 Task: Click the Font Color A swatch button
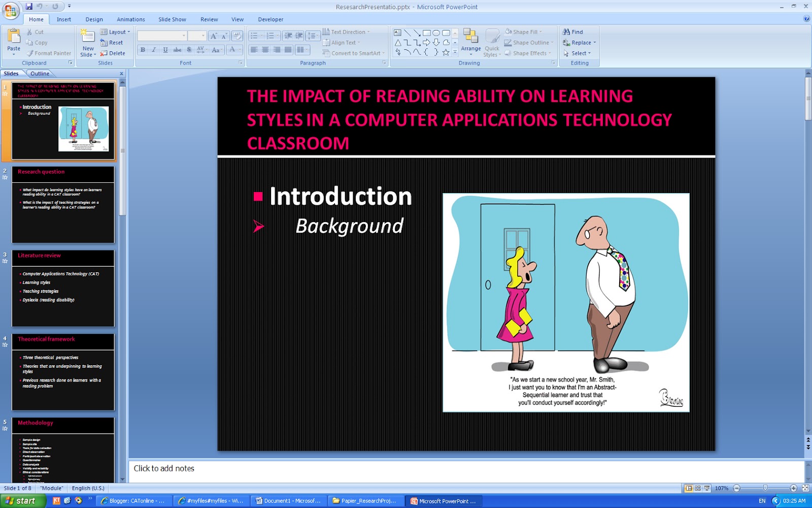coord(232,50)
